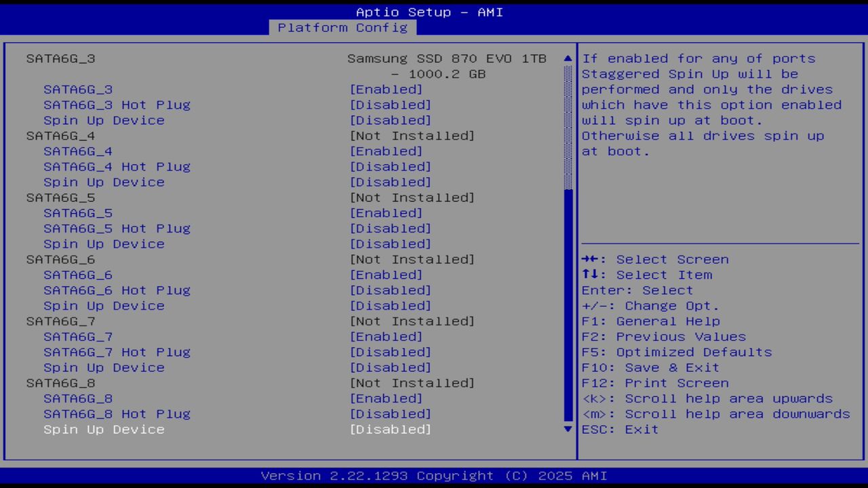The image size is (868, 488).
Task: Enable Spin Up Device for SATA6G_6
Action: (104, 306)
